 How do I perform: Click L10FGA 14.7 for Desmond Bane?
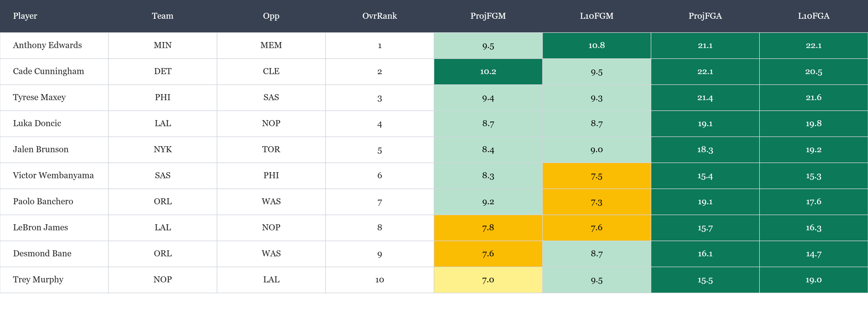(x=813, y=254)
